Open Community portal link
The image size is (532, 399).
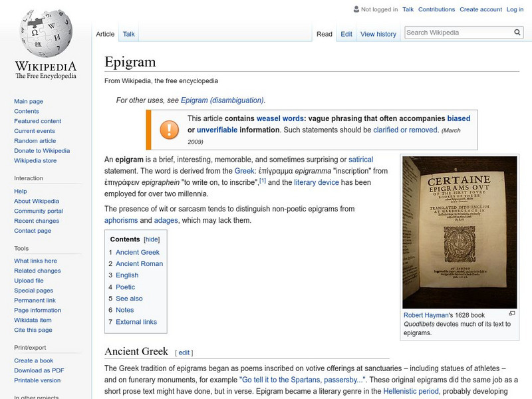coord(39,211)
